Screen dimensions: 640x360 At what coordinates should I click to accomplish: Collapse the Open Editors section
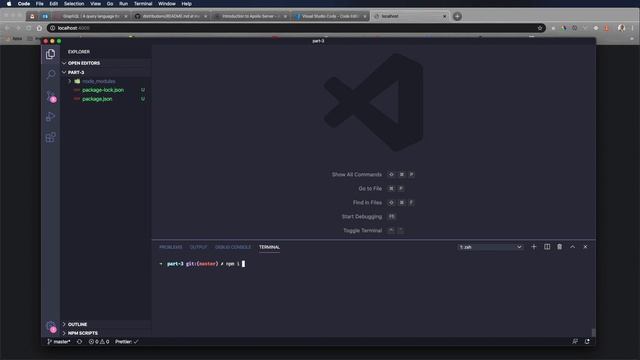tap(106, 63)
